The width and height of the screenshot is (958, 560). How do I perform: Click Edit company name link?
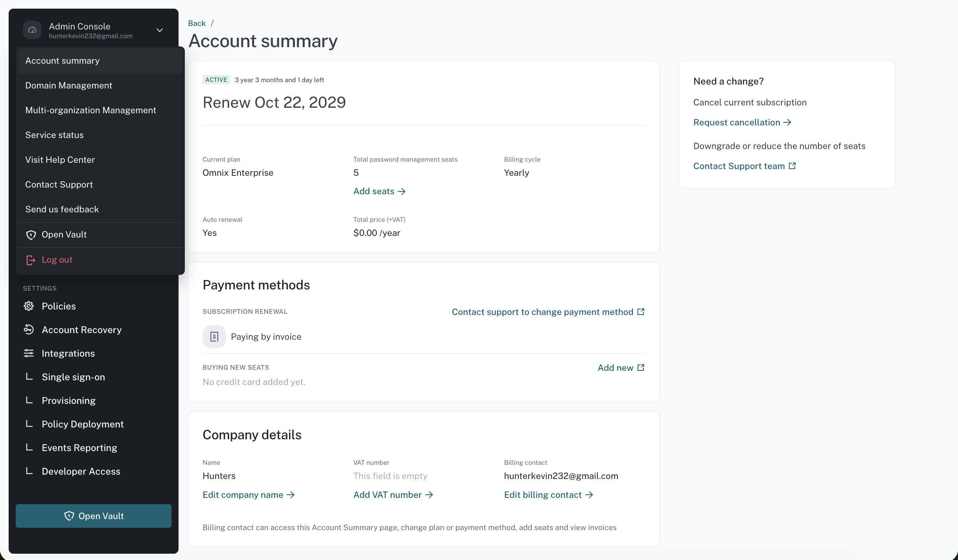pyautogui.click(x=249, y=495)
